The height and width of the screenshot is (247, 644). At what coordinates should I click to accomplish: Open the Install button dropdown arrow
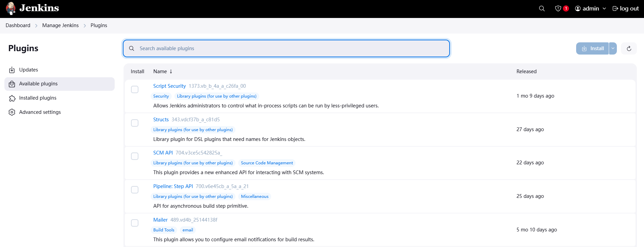(613, 48)
